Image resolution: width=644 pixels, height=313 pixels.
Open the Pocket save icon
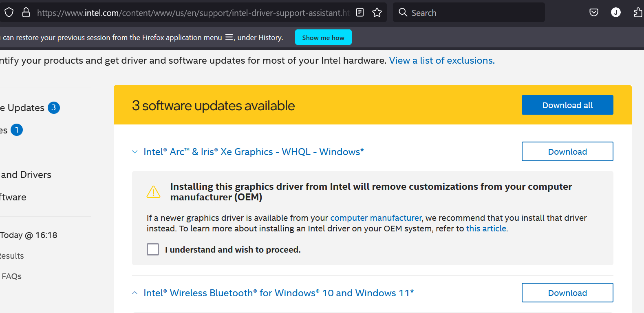(594, 13)
